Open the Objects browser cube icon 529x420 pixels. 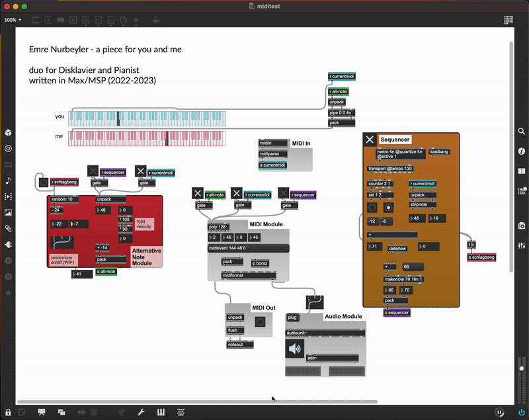pyautogui.click(x=8, y=132)
